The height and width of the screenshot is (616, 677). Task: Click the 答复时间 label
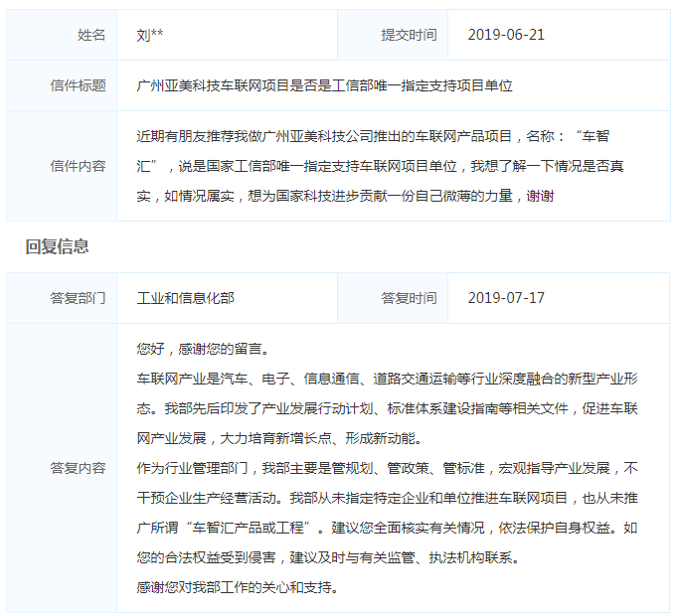coord(409,298)
